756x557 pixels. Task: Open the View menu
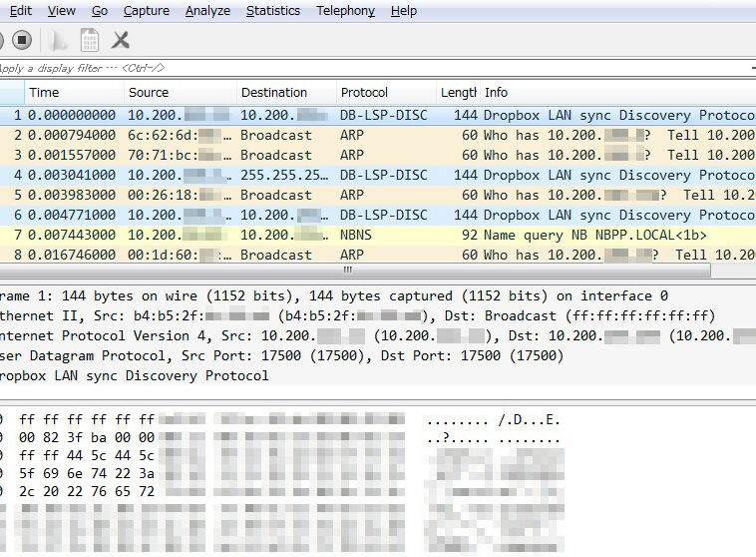(61, 11)
